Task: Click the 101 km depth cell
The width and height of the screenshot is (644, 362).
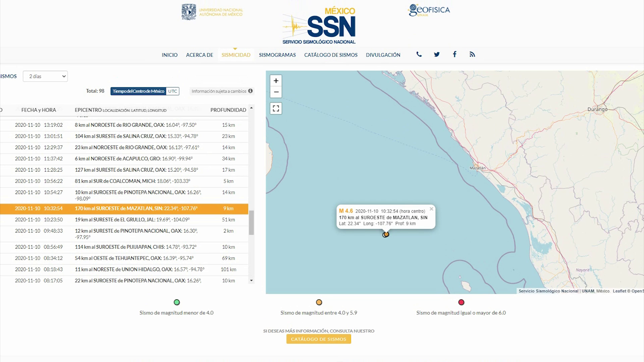Action: (228, 269)
